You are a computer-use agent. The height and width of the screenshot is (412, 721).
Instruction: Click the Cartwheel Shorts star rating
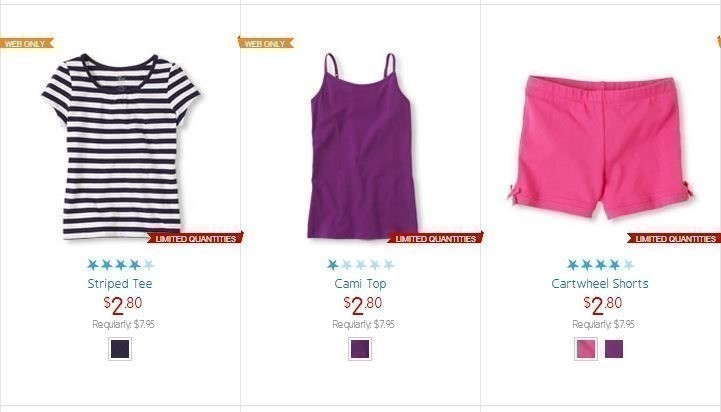pos(601,264)
